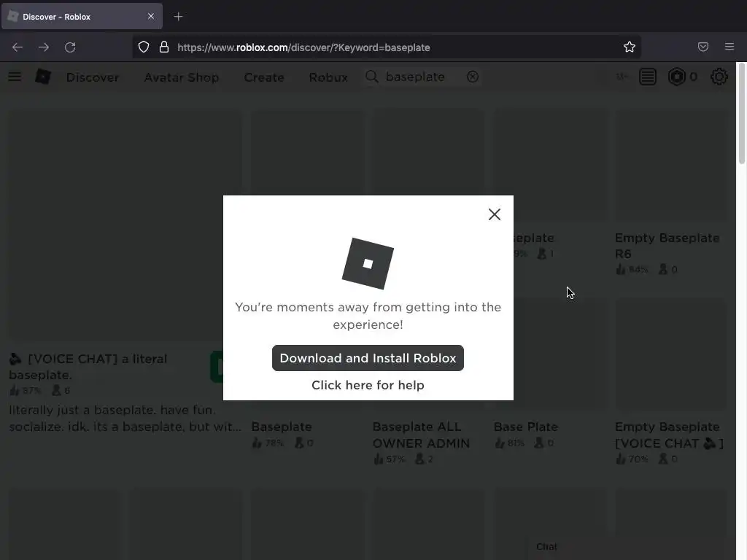Reload the current Roblox page
The height and width of the screenshot is (560, 747).
70,47
